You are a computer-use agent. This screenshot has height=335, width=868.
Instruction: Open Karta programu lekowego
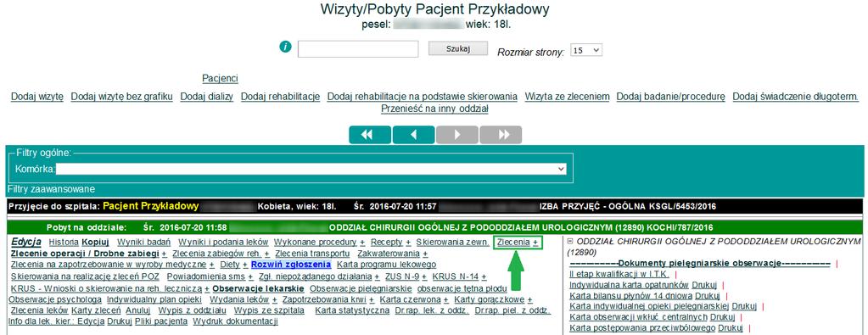tap(386, 264)
